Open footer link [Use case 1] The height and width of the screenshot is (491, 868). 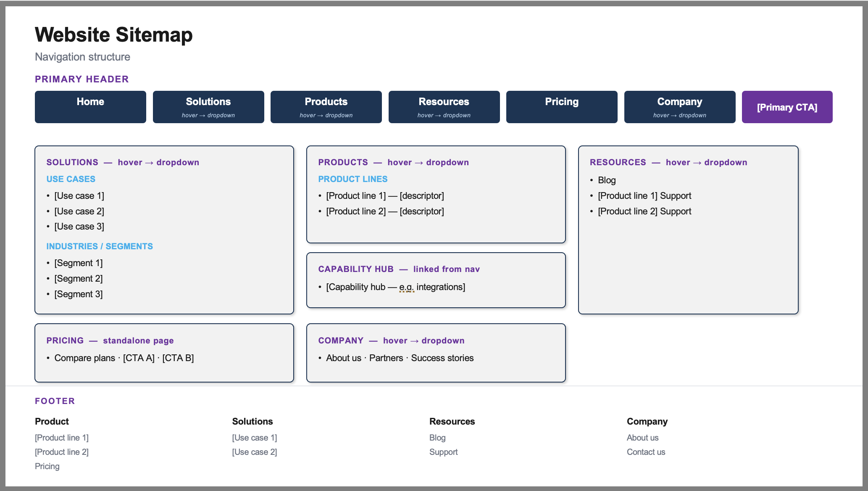255,438
